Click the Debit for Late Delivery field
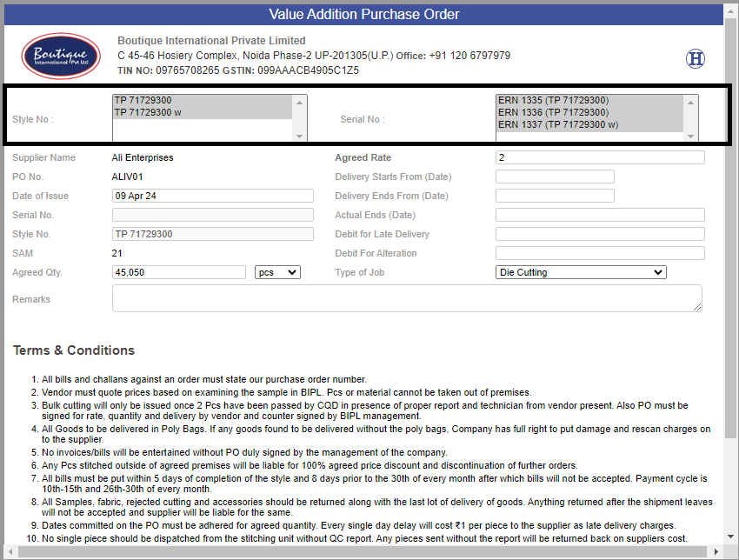Image resolution: width=739 pixels, height=560 pixels. (600, 234)
